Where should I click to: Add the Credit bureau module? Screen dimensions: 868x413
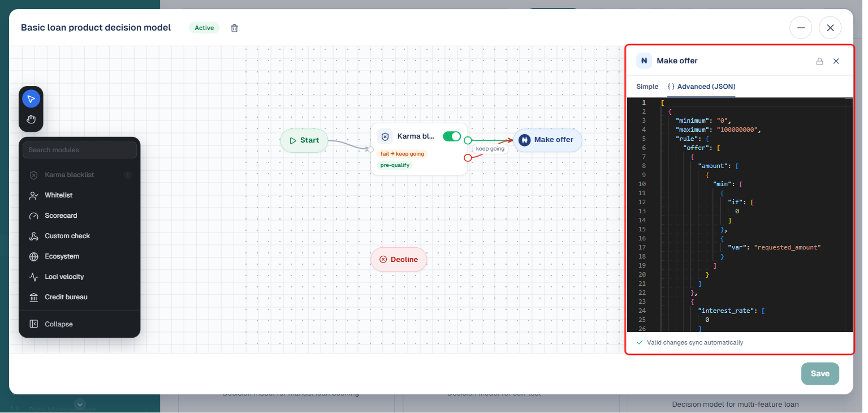tap(80, 297)
